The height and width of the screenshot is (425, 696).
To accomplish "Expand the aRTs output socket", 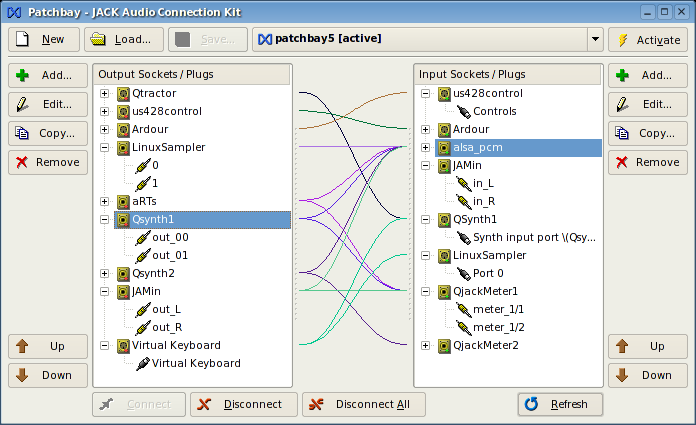I will click(104, 202).
